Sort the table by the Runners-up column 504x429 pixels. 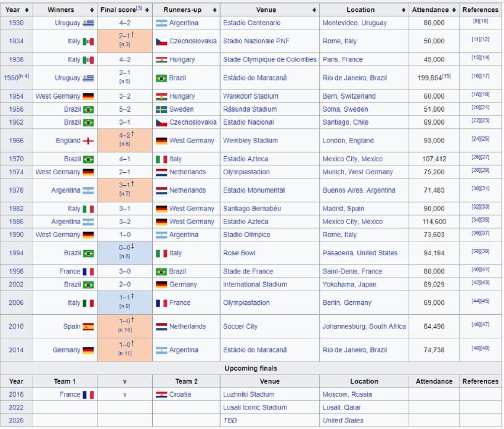click(x=215, y=10)
